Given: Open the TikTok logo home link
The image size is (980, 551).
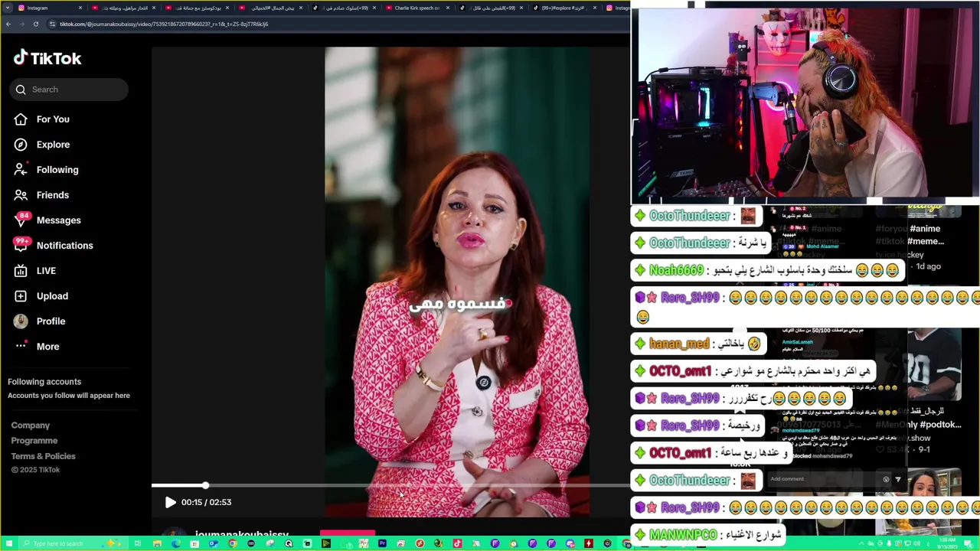Looking at the screenshot, I should 47,58.
